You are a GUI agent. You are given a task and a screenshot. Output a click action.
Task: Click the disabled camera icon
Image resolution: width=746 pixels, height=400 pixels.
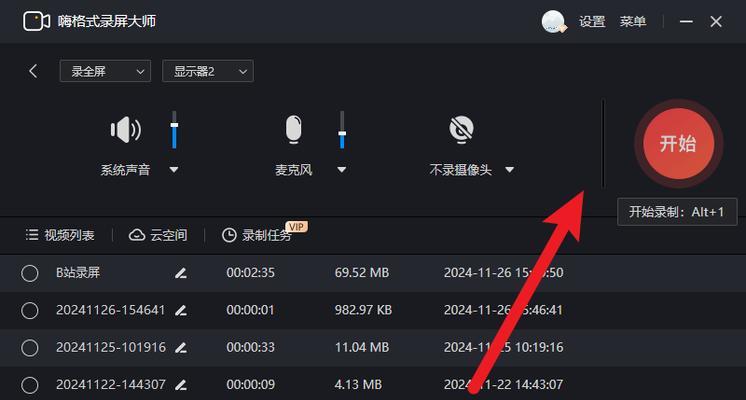pos(461,129)
